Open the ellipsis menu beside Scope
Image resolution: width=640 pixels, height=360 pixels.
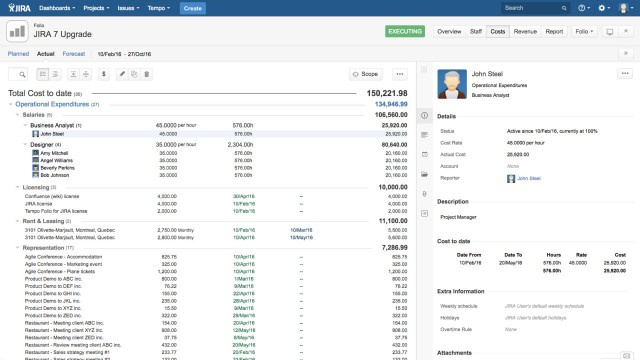400,74
